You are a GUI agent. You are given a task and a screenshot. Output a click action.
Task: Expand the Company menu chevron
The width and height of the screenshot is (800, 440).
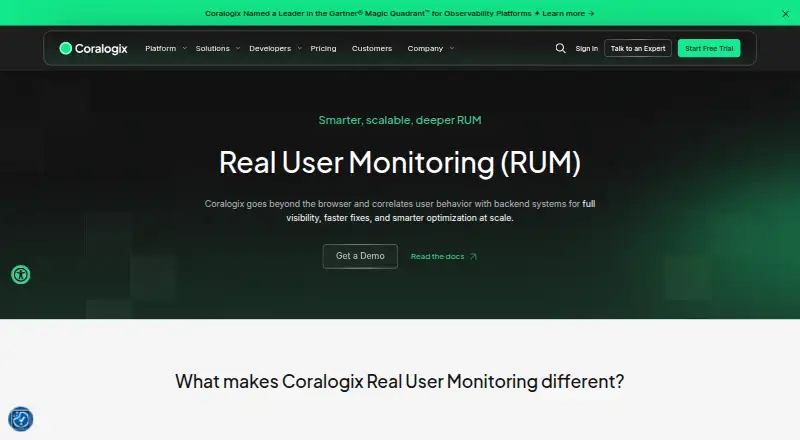[452, 48]
